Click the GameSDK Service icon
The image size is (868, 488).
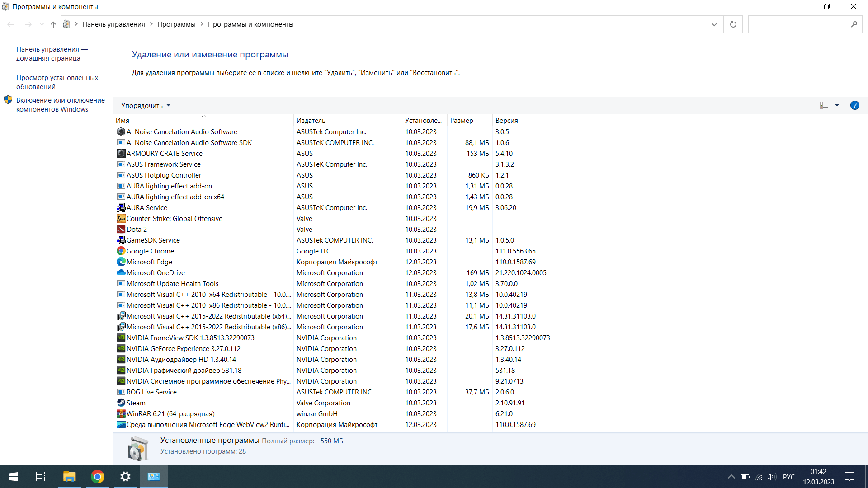(121, 240)
